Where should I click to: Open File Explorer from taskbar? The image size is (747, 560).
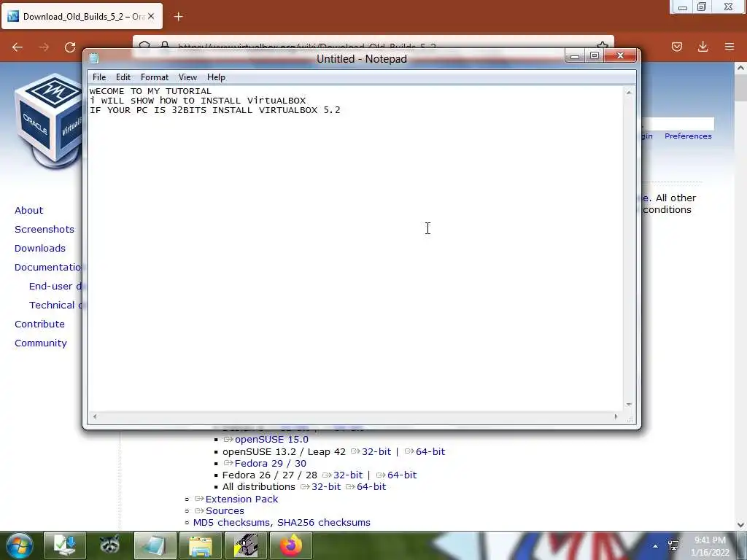[x=201, y=545]
